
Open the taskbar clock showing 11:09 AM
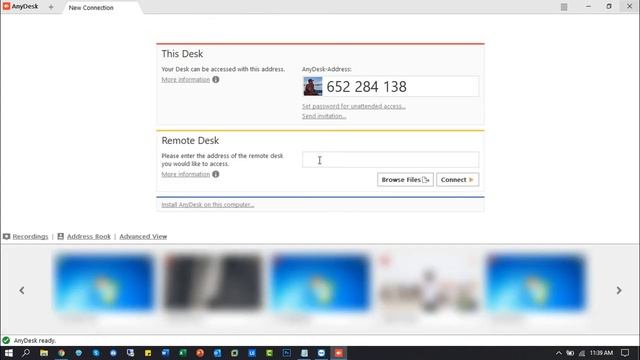(x=601, y=353)
